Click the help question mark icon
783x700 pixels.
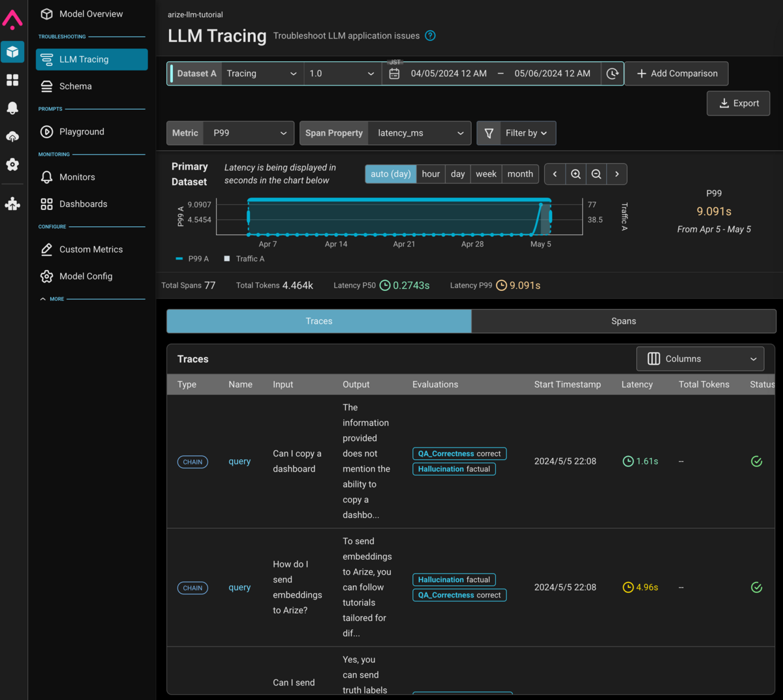[430, 36]
